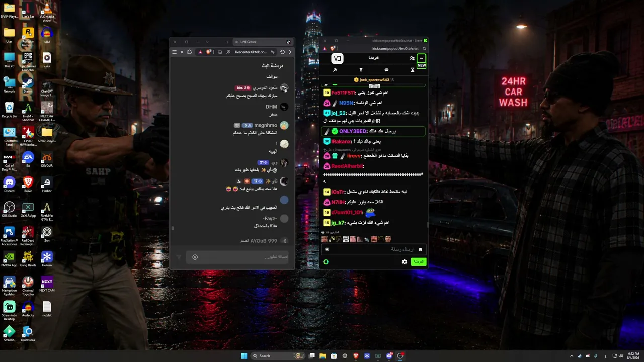Open the Red Dead Redemption desktop shortcut

click(x=28, y=236)
